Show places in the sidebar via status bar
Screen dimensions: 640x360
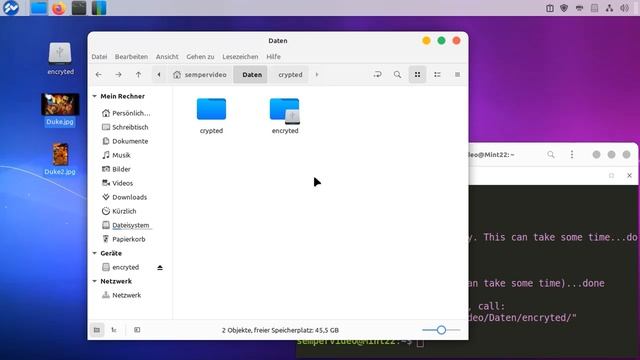click(97, 330)
